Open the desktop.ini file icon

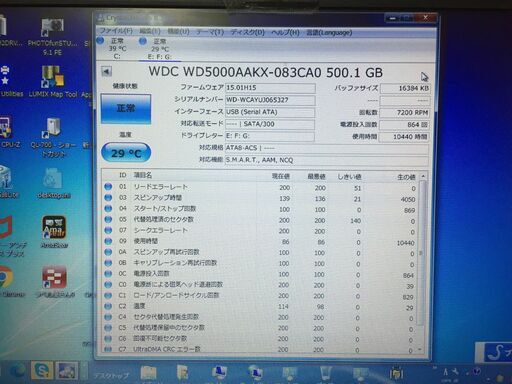[x=53, y=183]
